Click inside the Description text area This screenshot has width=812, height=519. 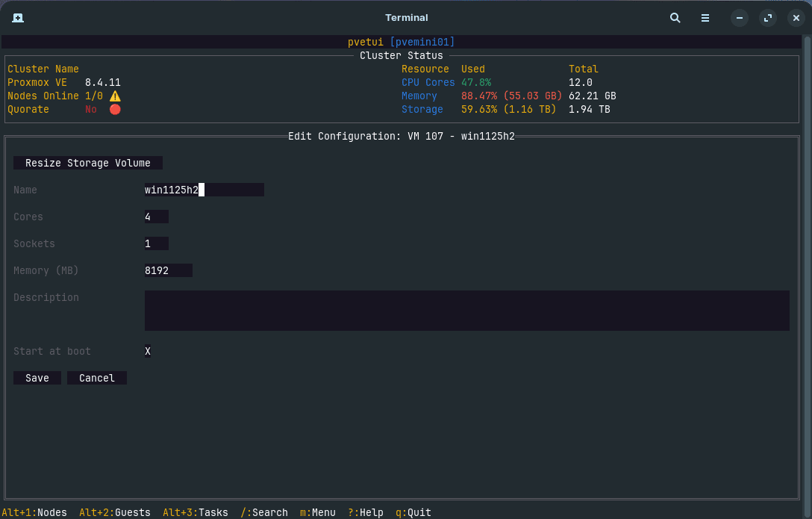(x=467, y=310)
